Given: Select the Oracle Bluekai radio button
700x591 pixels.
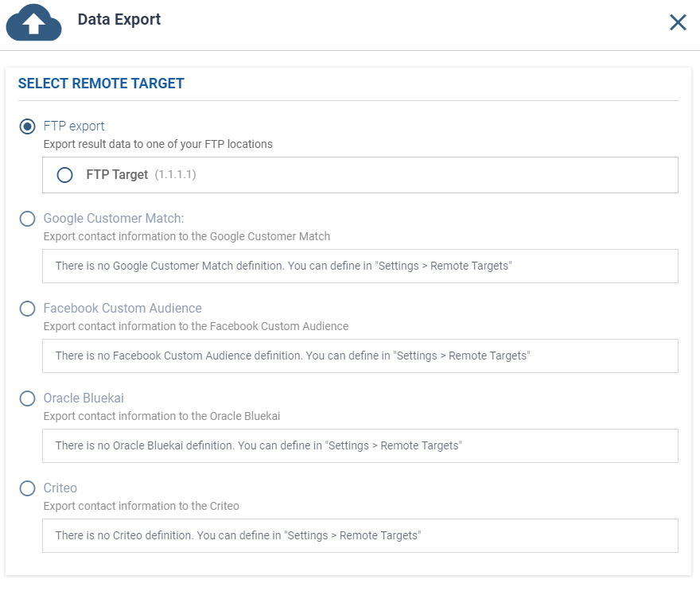Looking at the screenshot, I should pyautogui.click(x=28, y=399).
